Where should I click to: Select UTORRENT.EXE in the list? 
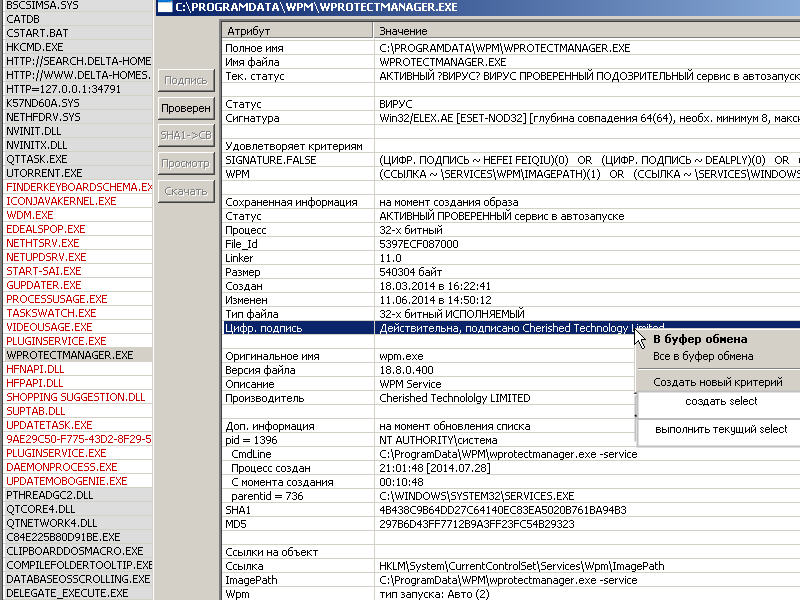click(x=44, y=173)
